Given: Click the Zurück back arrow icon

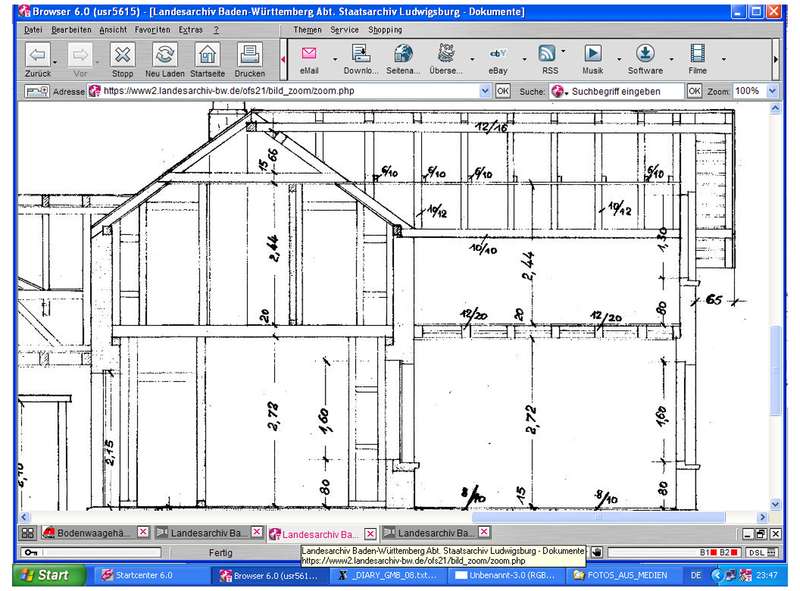Looking at the screenshot, I should [38, 55].
